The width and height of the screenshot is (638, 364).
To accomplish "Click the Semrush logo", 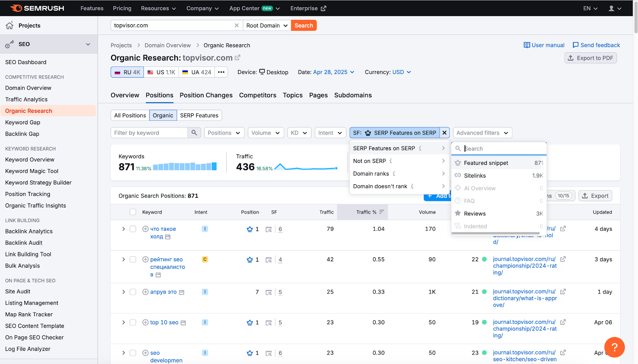I will pyautogui.click(x=37, y=8).
